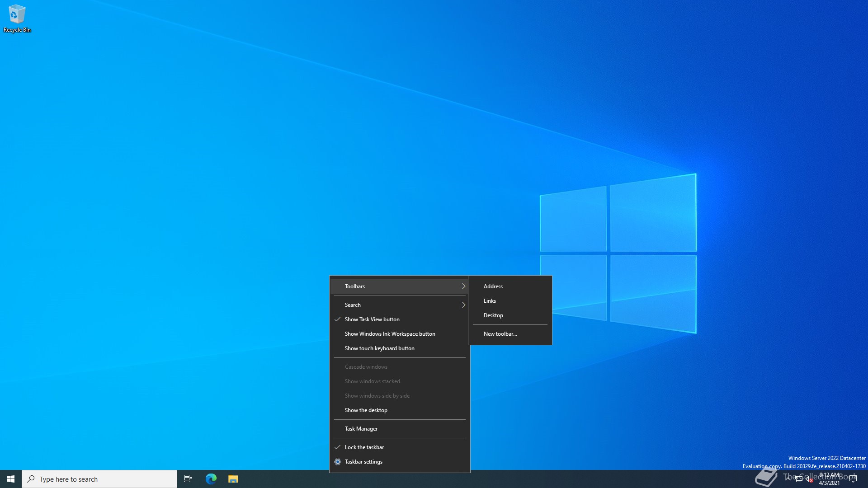Screen dimensions: 868x488
Task: Open Task Manager from context menu
Action: [400, 429]
